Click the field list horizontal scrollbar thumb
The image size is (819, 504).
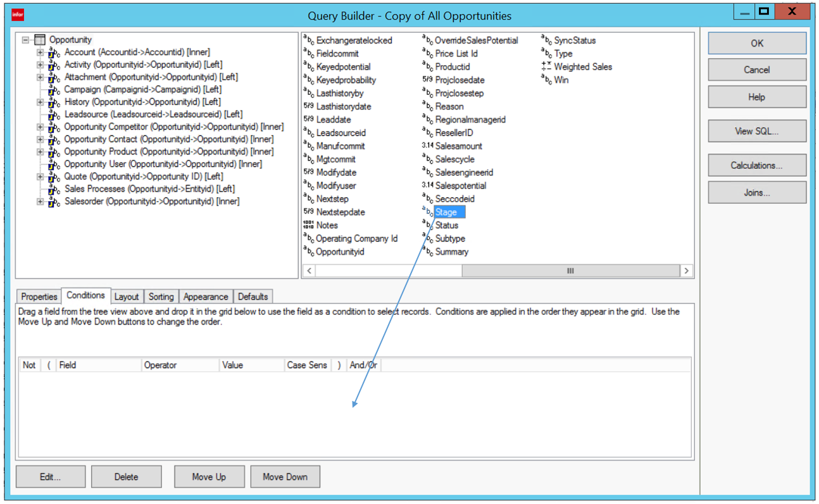(x=570, y=271)
